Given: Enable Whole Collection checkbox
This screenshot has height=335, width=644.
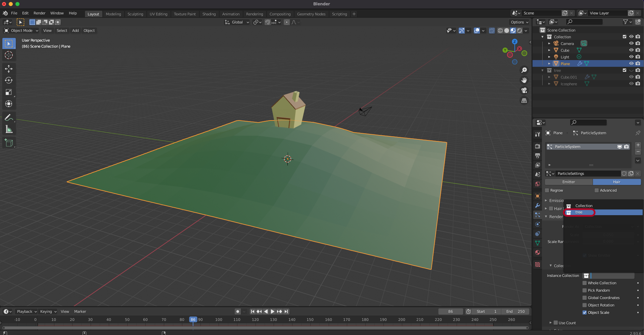Looking at the screenshot, I should pyautogui.click(x=585, y=283).
